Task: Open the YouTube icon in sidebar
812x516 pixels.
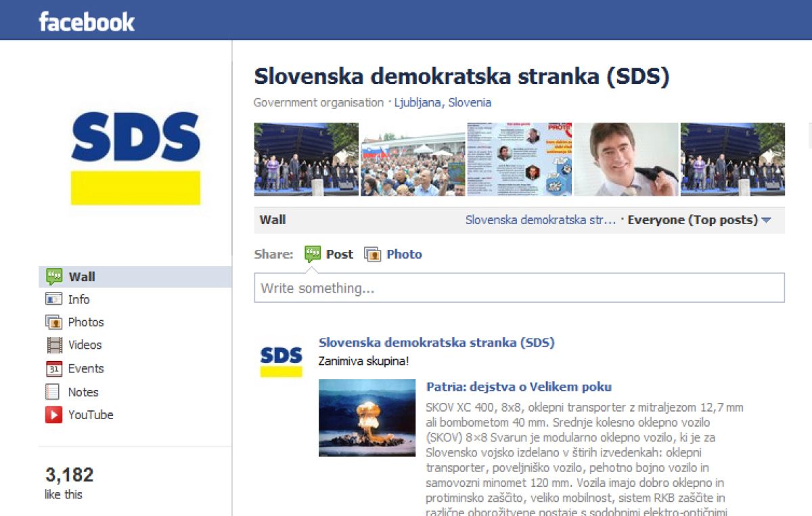Action: 54,414
